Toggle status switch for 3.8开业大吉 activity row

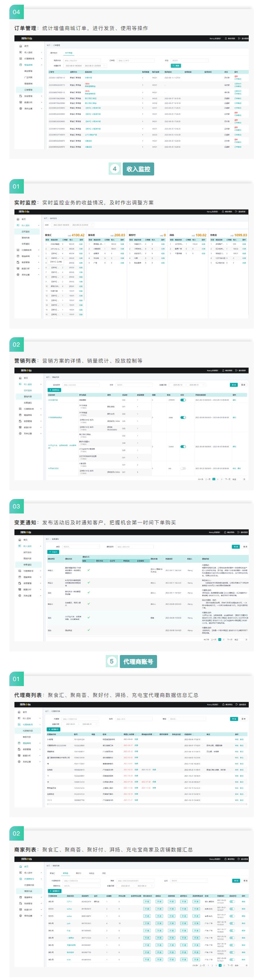pos(183,447)
